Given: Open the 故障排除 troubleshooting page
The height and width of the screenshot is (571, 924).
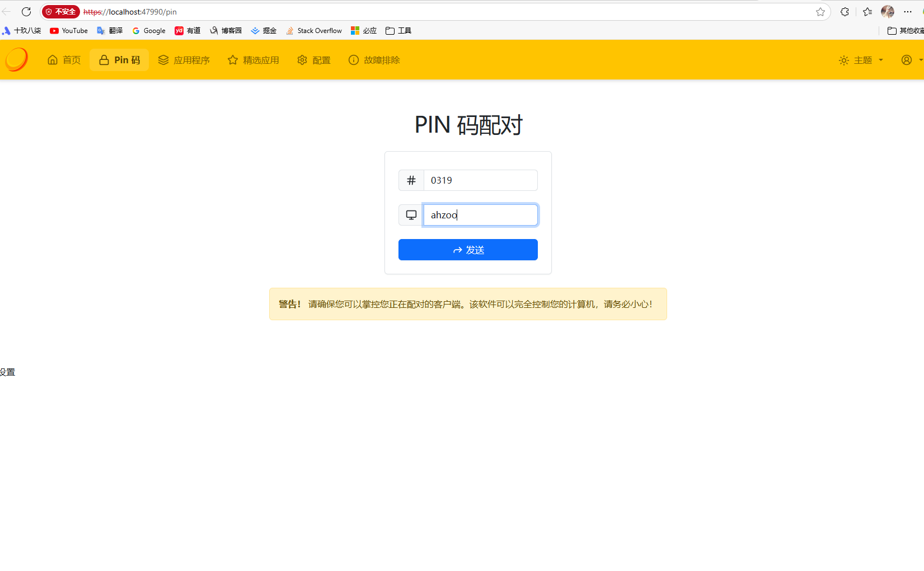Looking at the screenshot, I should pyautogui.click(x=374, y=60).
